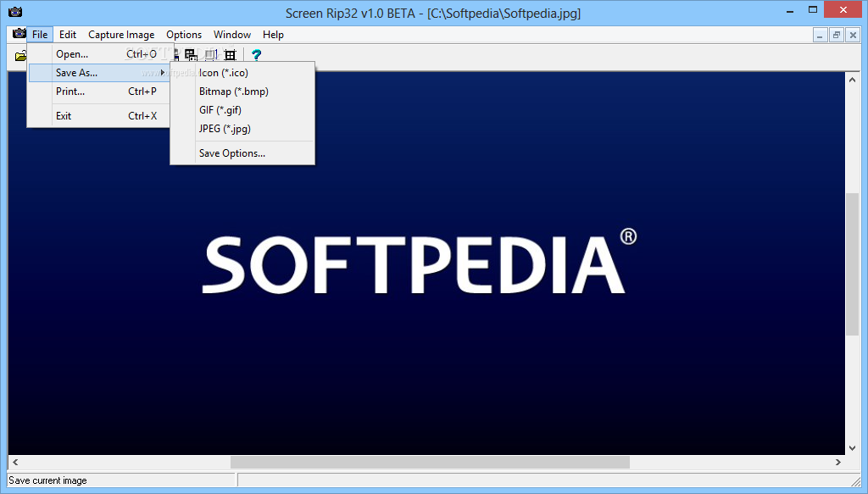Choose Bitmap (*.bmp) save format
This screenshot has width=868, height=494.
[x=242, y=92]
